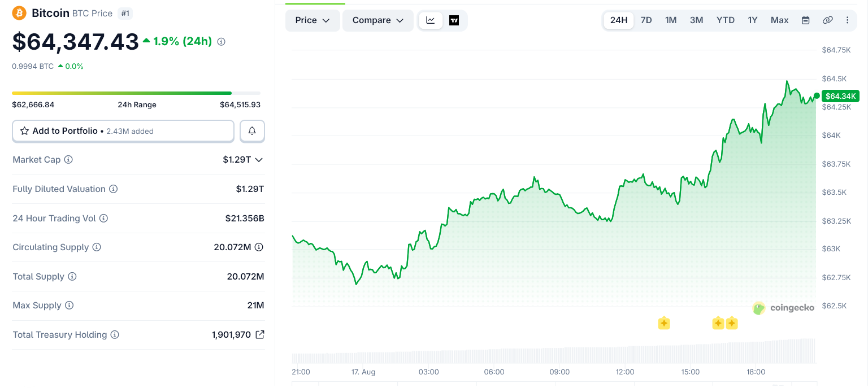Click the Total Supply info icon
Image resolution: width=868 pixels, height=388 pixels.
72,277
